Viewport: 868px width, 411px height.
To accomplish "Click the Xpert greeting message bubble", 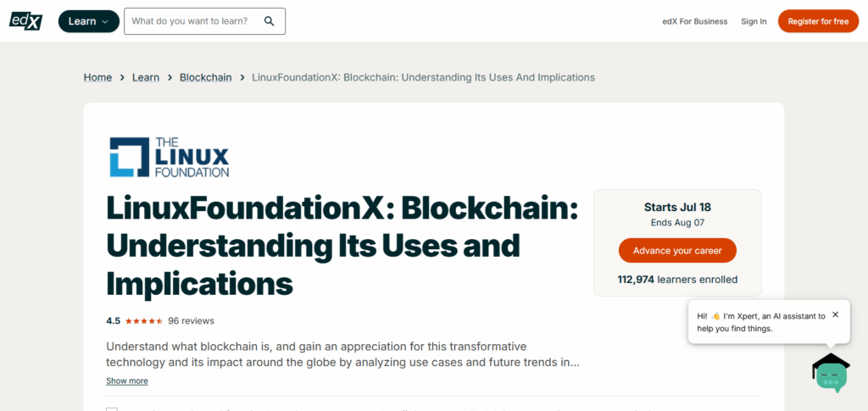I will coord(759,322).
